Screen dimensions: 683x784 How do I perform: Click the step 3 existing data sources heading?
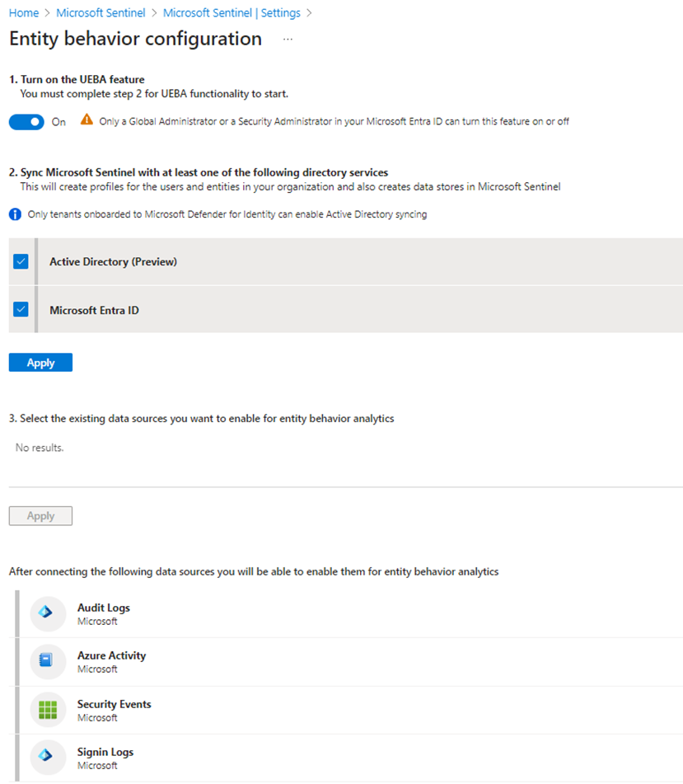(x=201, y=419)
